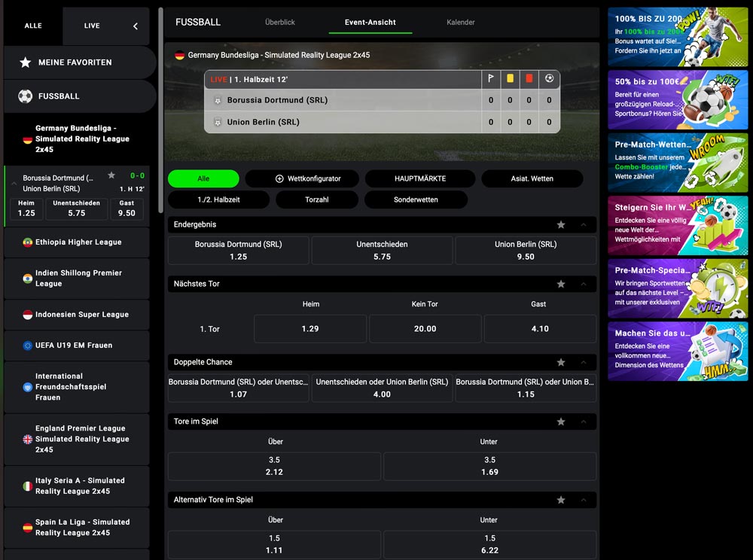Image resolution: width=753 pixels, height=560 pixels.
Task: Click the Wettkonfigurator plus icon
Action: coord(279,178)
